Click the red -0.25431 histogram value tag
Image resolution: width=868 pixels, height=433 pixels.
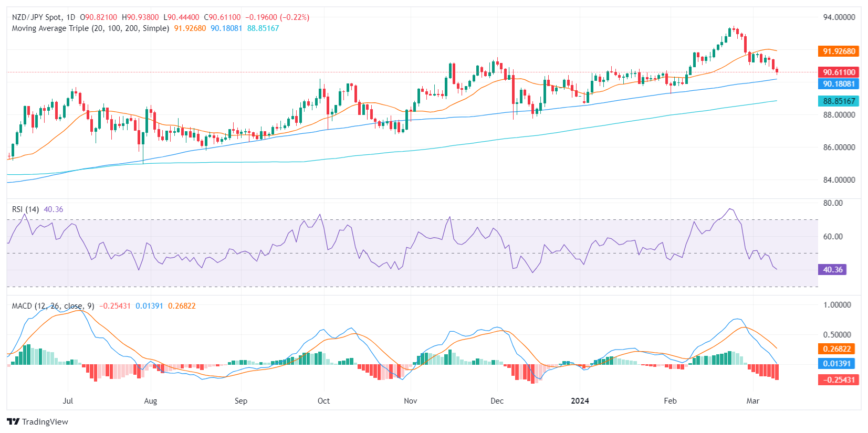point(839,380)
